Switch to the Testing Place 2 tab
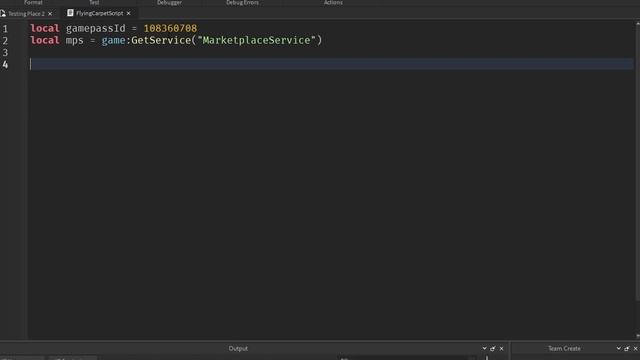 (27, 13)
